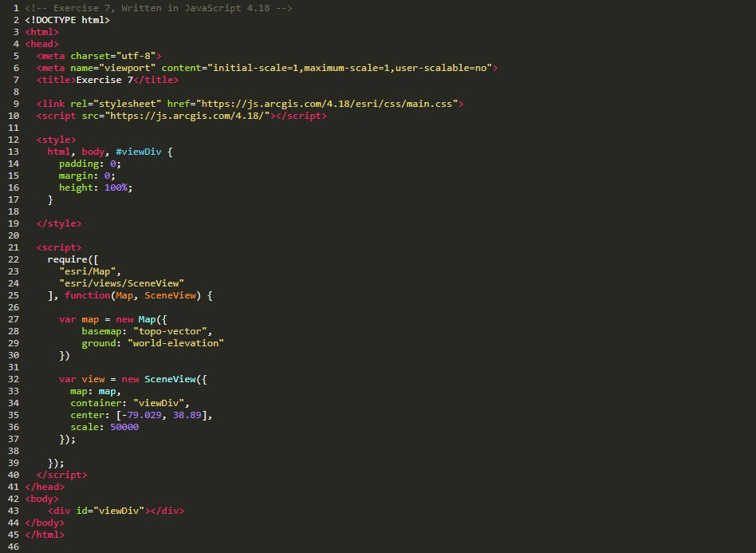Click the closing </html> tag
756x553 pixels.
tap(45, 535)
